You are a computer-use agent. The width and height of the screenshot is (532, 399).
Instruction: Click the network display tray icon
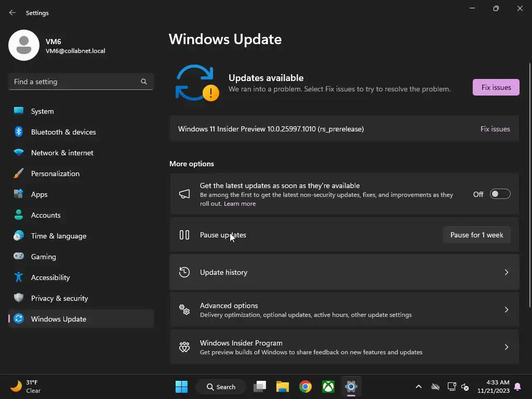451,387
